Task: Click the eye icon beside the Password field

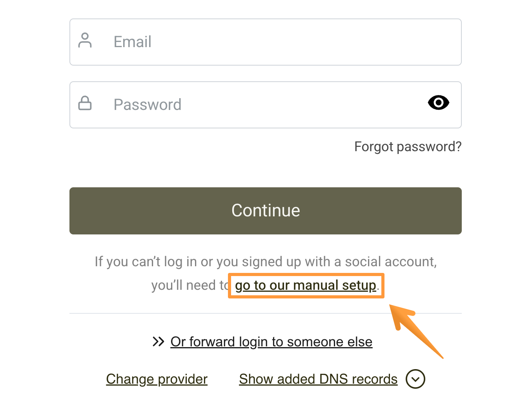Action: (x=438, y=102)
